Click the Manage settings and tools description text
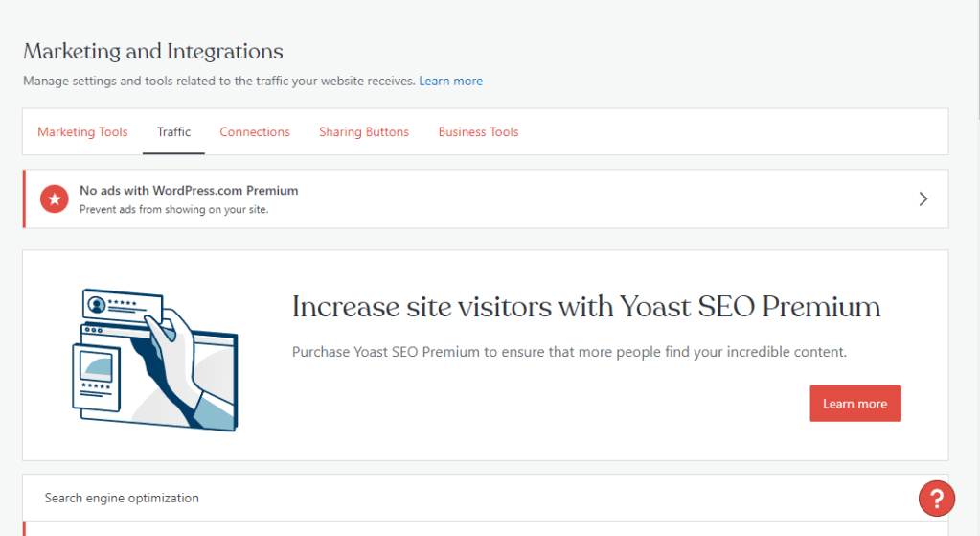The image size is (980, 536). click(x=219, y=82)
